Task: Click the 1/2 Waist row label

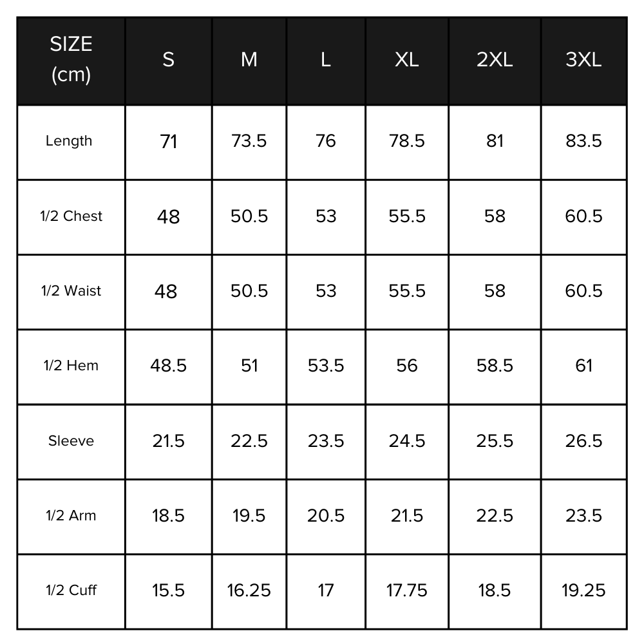Action: [71, 291]
